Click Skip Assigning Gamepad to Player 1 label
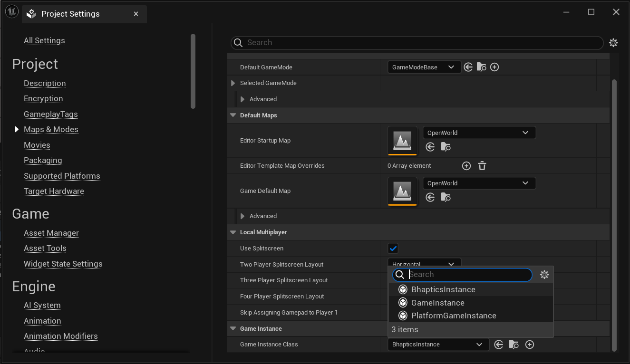This screenshot has height=364, width=630. tap(289, 312)
